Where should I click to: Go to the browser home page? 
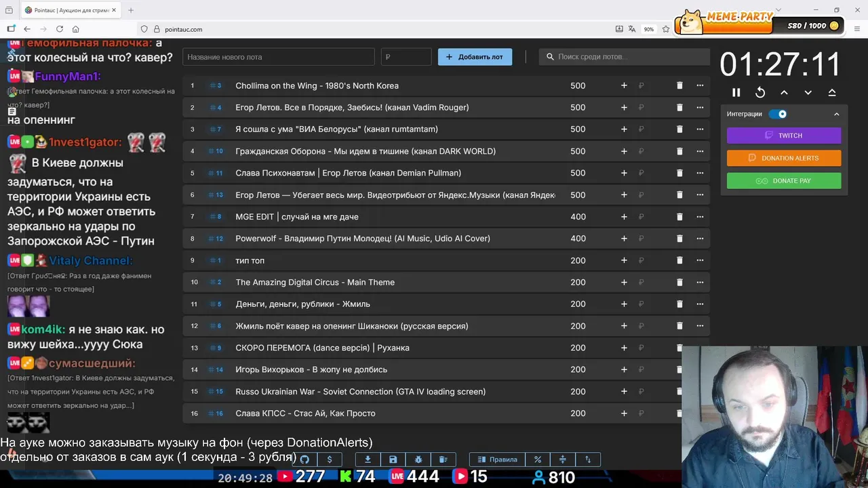click(76, 29)
